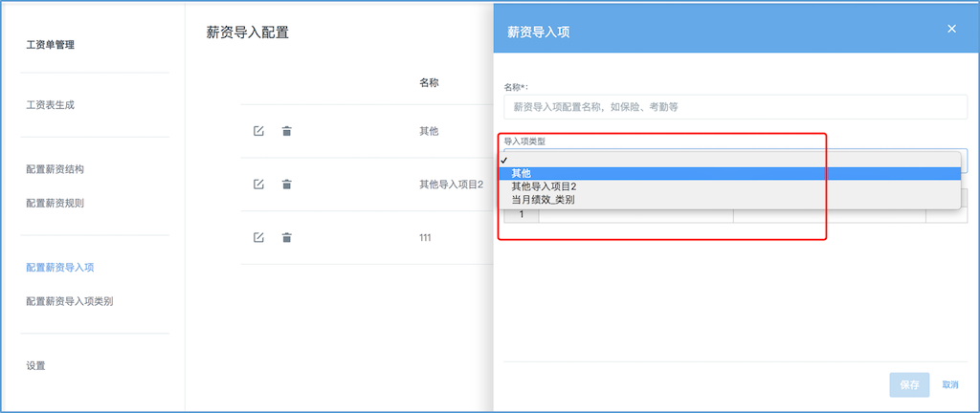The height and width of the screenshot is (413, 980).
Task: Click trash icon for 其他导入项目2
Action: pyautogui.click(x=286, y=185)
